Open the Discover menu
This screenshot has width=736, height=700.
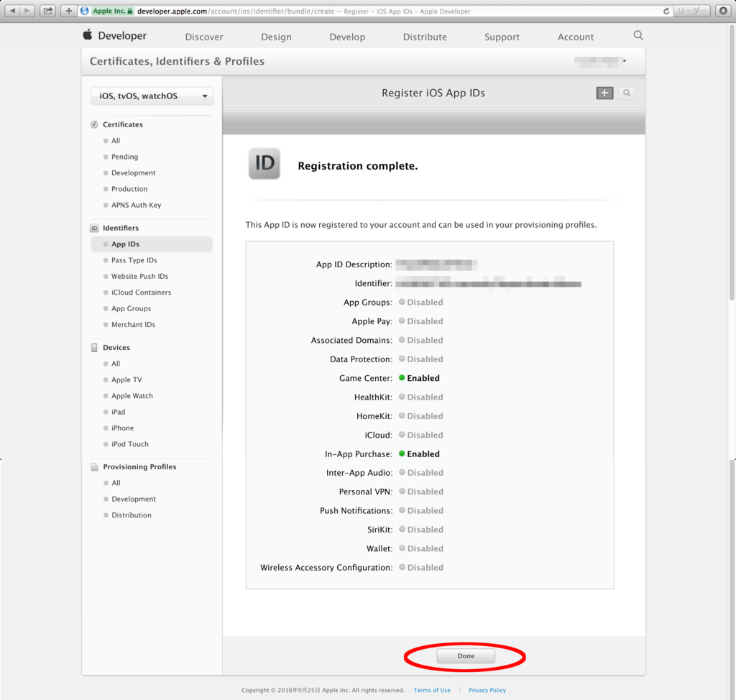tap(204, 37)
